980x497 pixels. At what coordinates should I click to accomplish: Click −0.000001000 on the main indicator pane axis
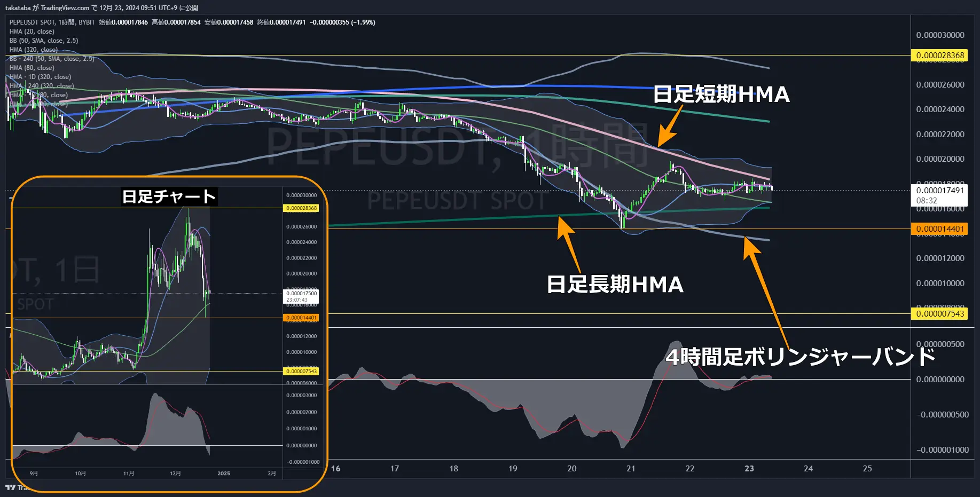[942, 450]
